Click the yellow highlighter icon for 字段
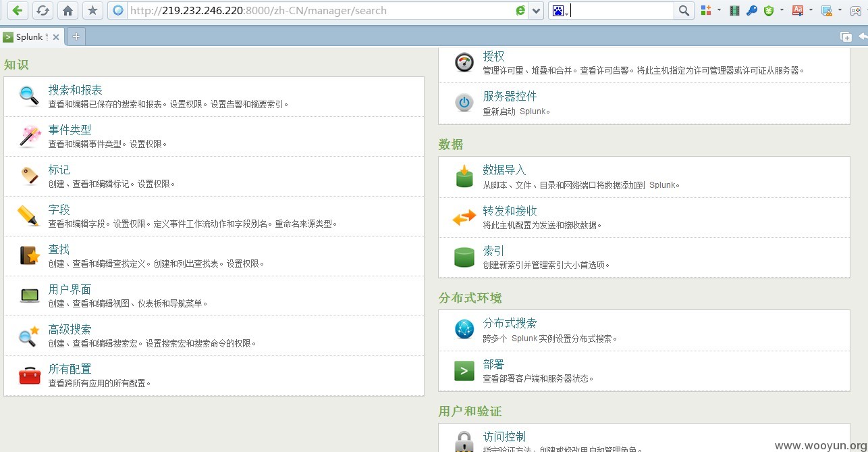This screenshot has width=868, height=452. tap(29, 216)
